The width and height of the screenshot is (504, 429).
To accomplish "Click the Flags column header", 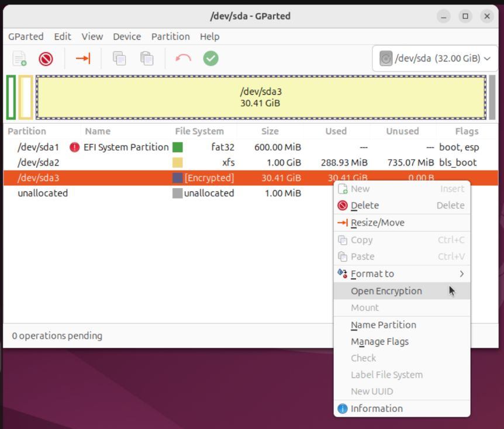I will coord(467,131).
